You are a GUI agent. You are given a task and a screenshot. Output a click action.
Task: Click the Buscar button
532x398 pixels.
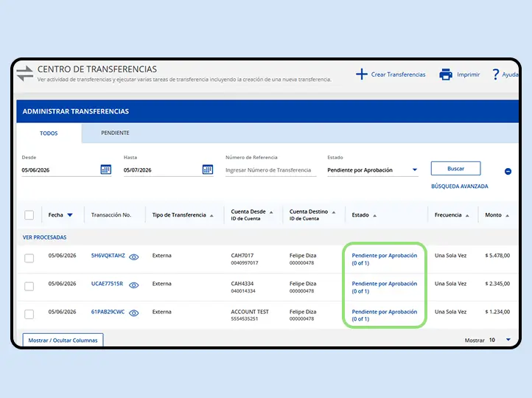[455, 168]
